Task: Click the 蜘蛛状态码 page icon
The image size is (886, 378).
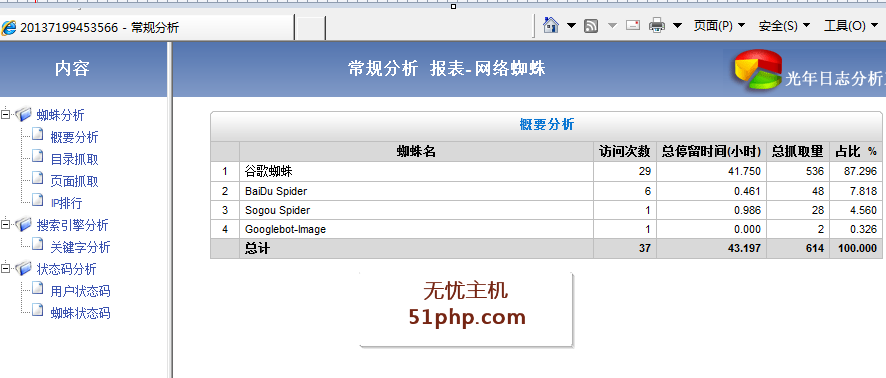Action: click(38, 310)
